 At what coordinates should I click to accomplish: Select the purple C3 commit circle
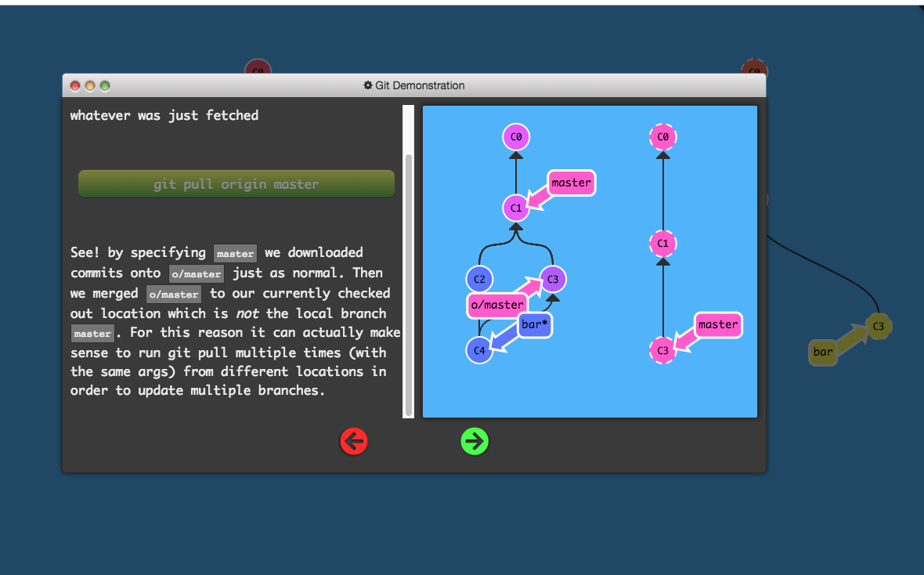553,279
